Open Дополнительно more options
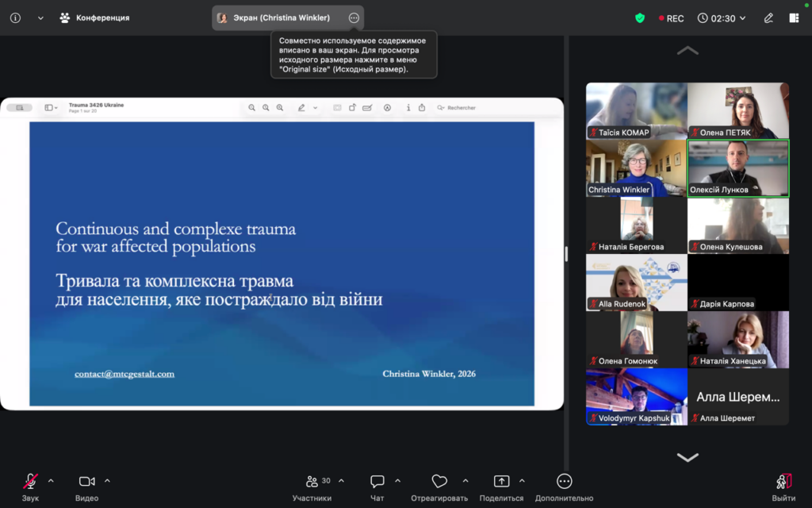 click(564, 482)
